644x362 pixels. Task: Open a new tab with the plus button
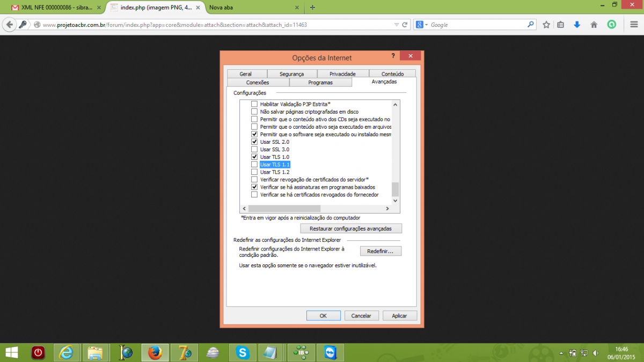[x=313, y=8]
